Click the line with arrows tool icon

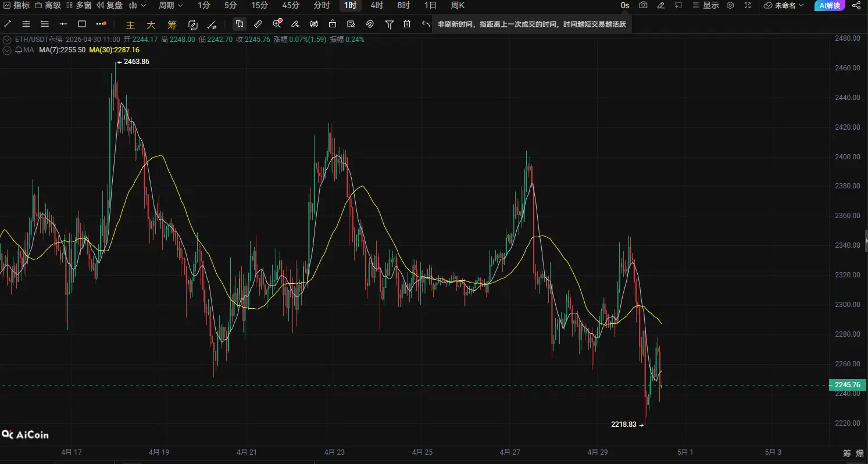(x=212, y=24)
